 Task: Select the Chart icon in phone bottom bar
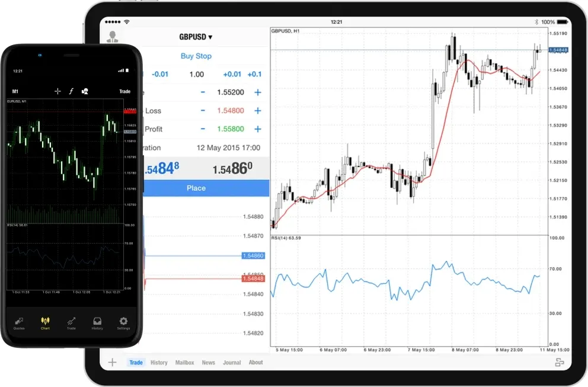tap(45, 322)
